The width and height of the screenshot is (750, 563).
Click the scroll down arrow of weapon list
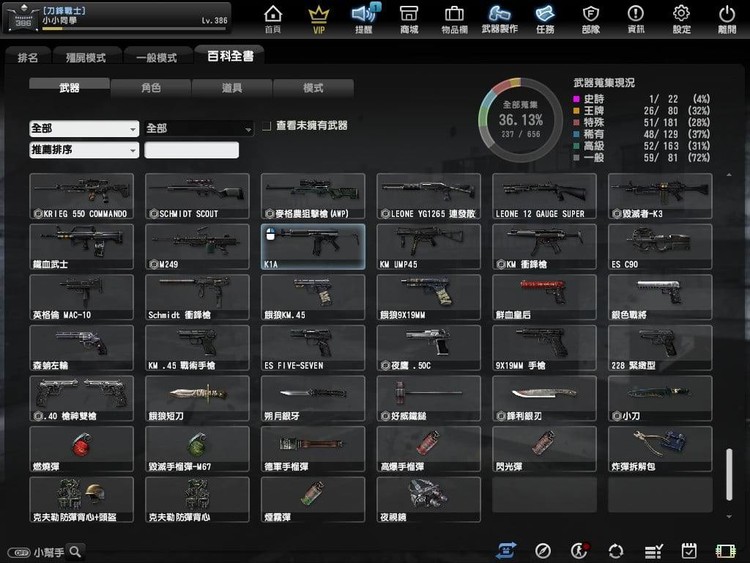(729, 517)
